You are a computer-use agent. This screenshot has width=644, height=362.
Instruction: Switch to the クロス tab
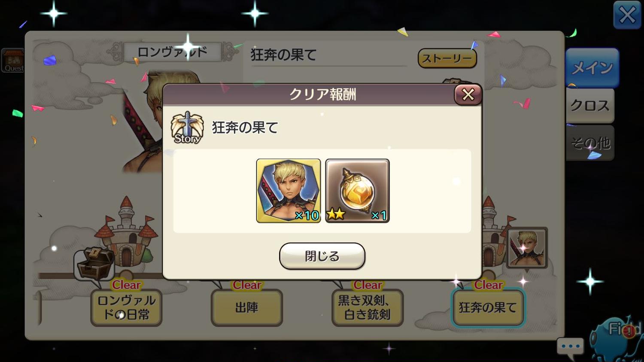pos(590,106)
